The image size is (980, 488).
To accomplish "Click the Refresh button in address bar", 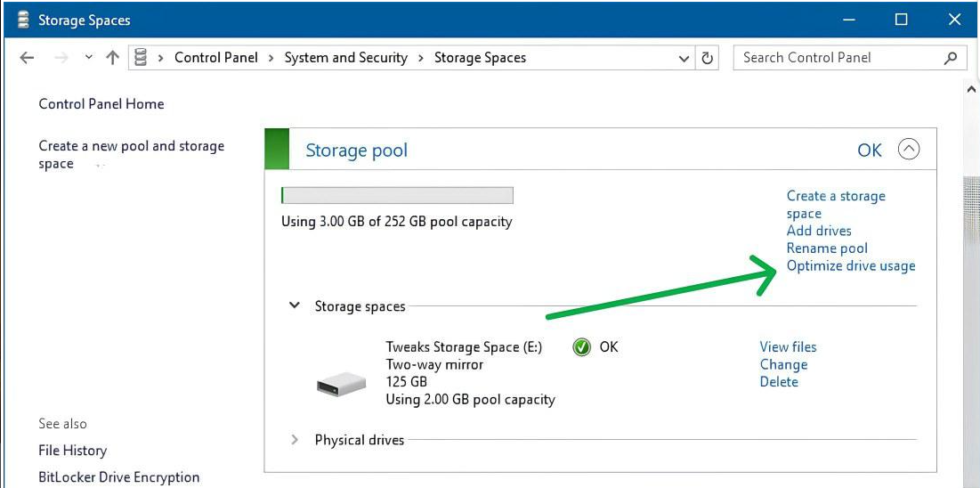I will click(708, 58).
